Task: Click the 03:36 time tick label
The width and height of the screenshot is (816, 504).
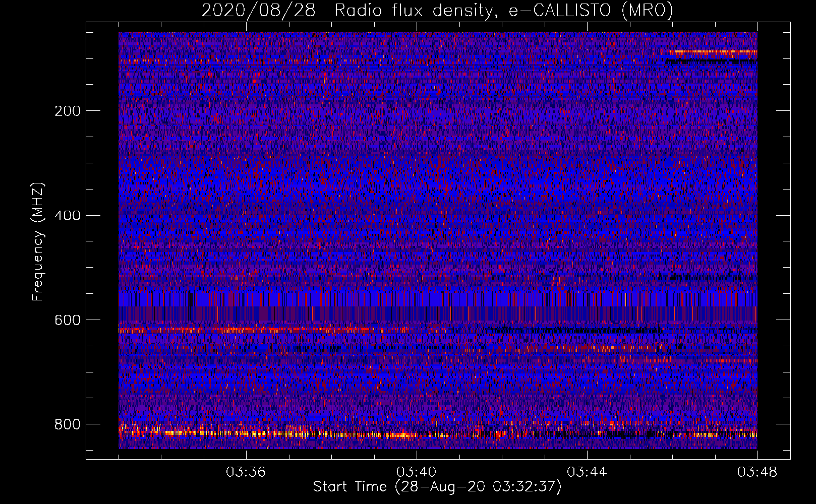Action: [x=246, y=472]
